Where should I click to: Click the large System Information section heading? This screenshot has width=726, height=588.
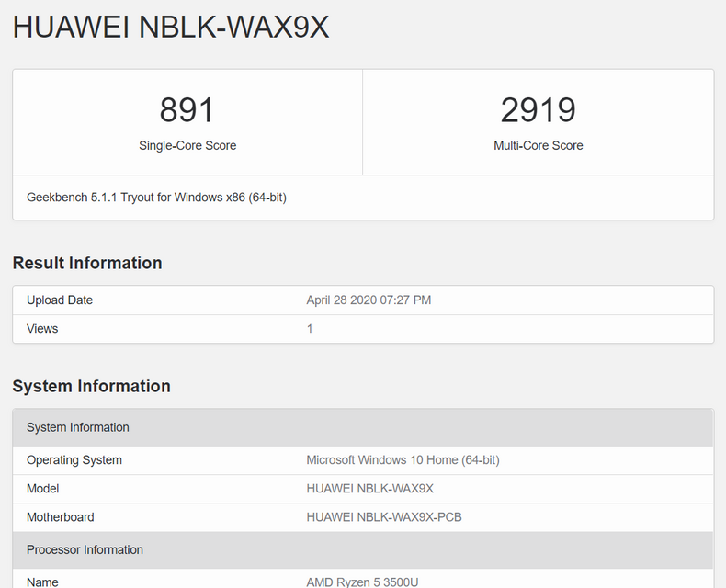(x=91, y=386)
